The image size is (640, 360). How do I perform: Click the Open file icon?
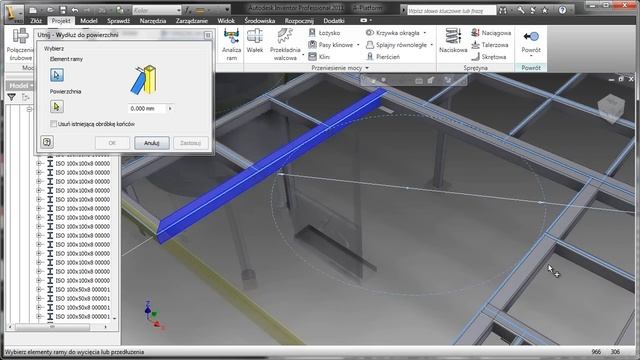pyautogui.click(x=51, y=10)
